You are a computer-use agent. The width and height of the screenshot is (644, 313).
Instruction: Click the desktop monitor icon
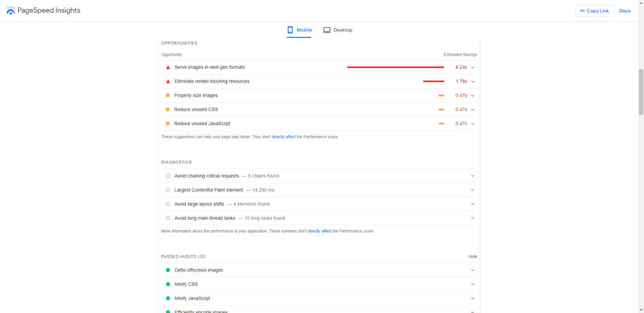tap(327, 30)
